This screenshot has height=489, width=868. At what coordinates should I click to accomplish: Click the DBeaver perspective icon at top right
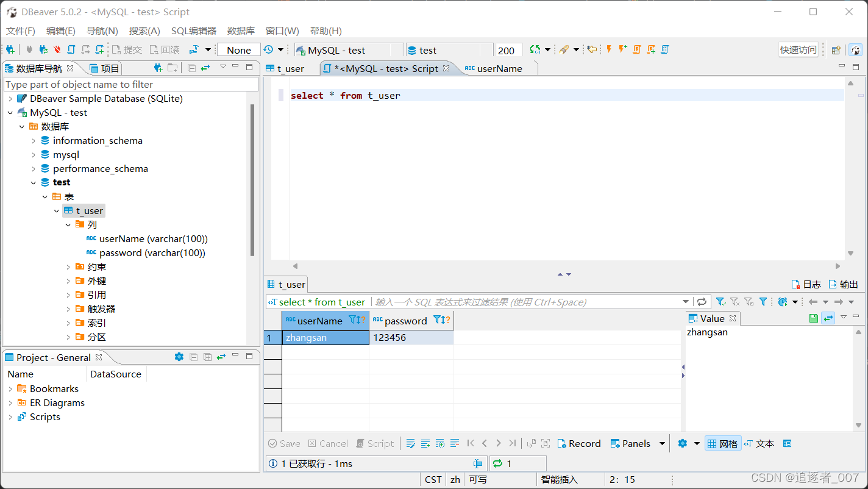(856, 50)
